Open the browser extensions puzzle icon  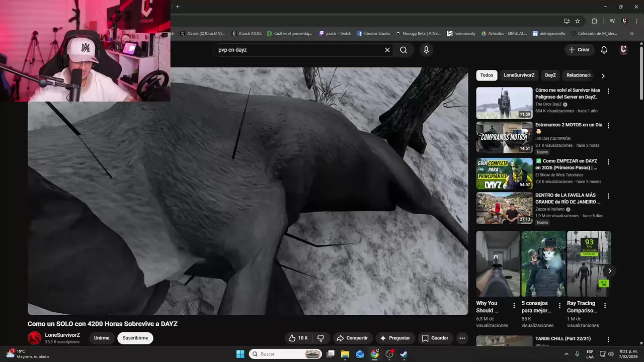pyautogui.click(x=595, y=21)
